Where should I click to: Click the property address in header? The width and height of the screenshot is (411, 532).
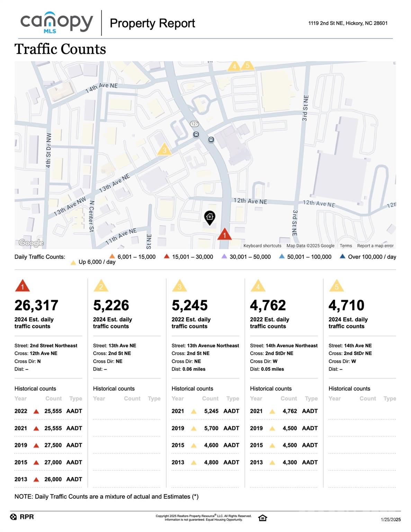[x=348, y=23]
